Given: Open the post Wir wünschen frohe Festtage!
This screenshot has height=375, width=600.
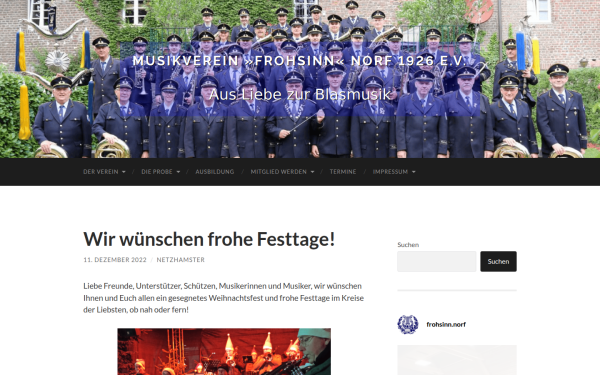Looking at the screenshot, I should coord(209,239).
